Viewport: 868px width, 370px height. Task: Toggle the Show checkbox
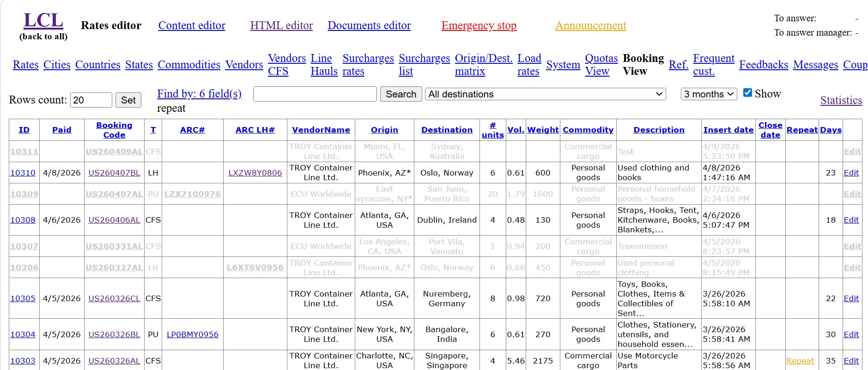pos(747,93)
